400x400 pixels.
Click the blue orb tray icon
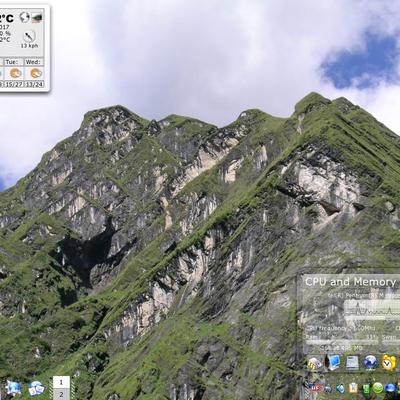(390, 388)
